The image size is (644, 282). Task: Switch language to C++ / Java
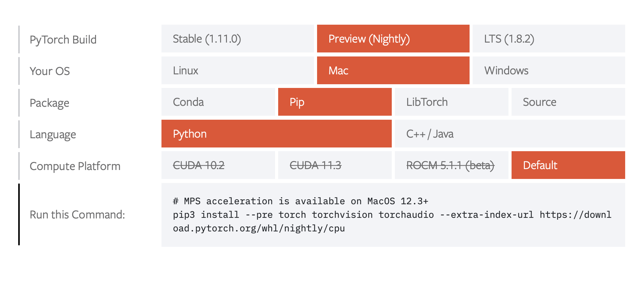(509, 134)
